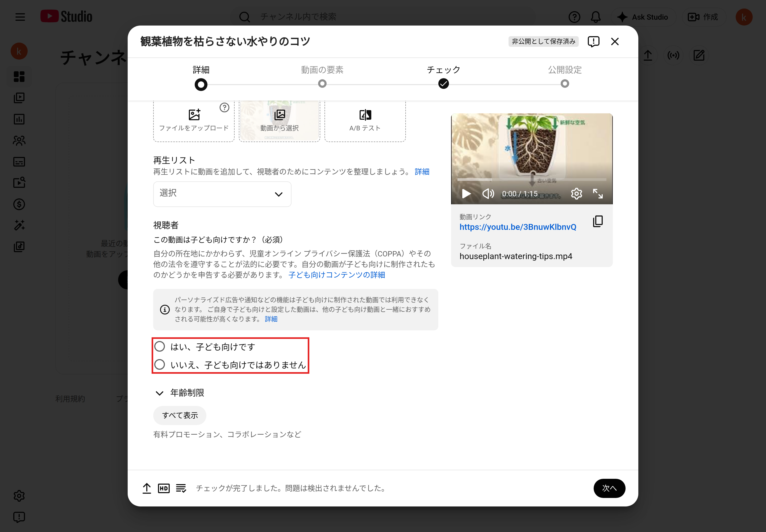
Task: Open Content section in sidebar
Action: [19, 98]
